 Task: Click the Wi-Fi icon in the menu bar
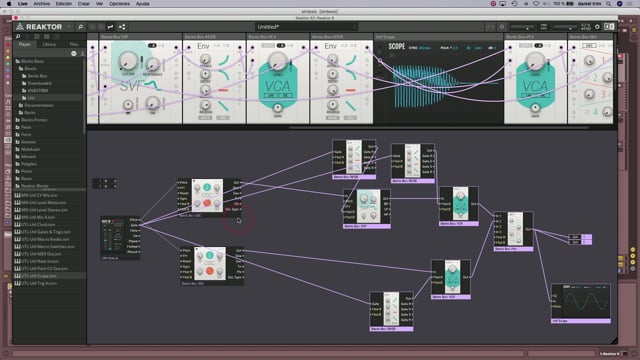point(536,4)
